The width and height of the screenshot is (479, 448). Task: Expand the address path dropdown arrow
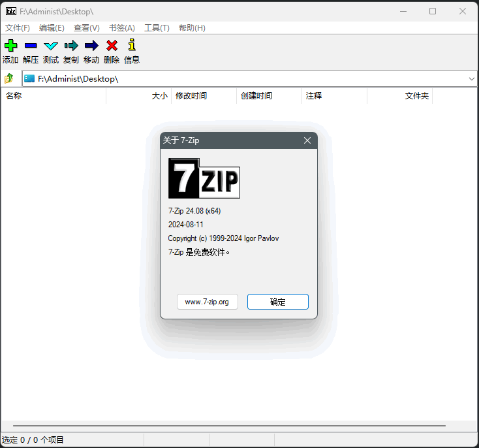click(x=472, y=79)
